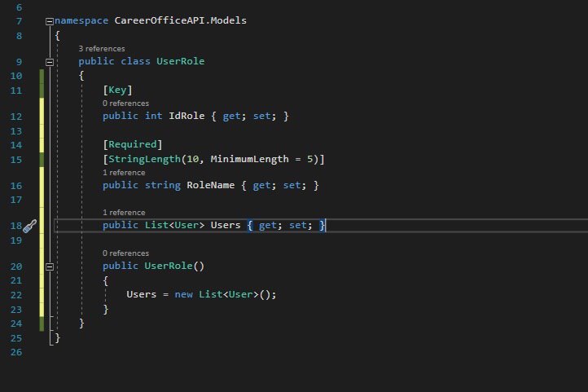The height and width of the screenshot is (392, 588).
Task: Click the IdRole property name
Action: tap(186, 116)
